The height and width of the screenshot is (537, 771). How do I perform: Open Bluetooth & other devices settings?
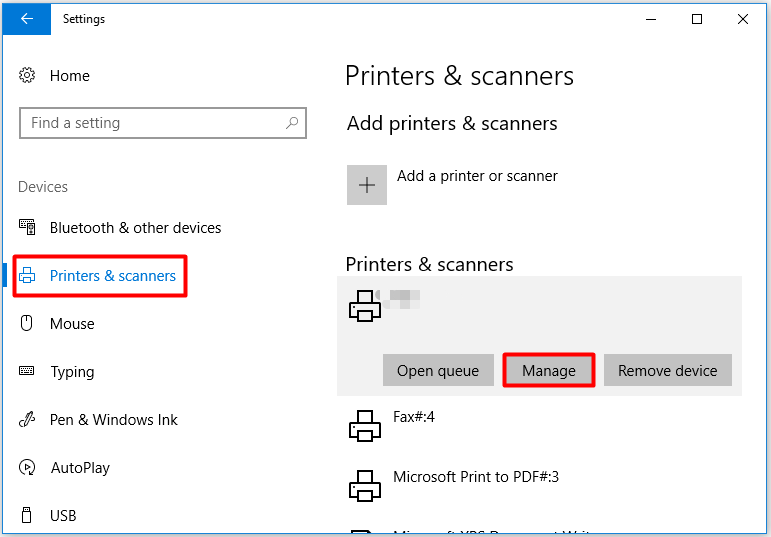pyautogui.click(x=135, y=228)
